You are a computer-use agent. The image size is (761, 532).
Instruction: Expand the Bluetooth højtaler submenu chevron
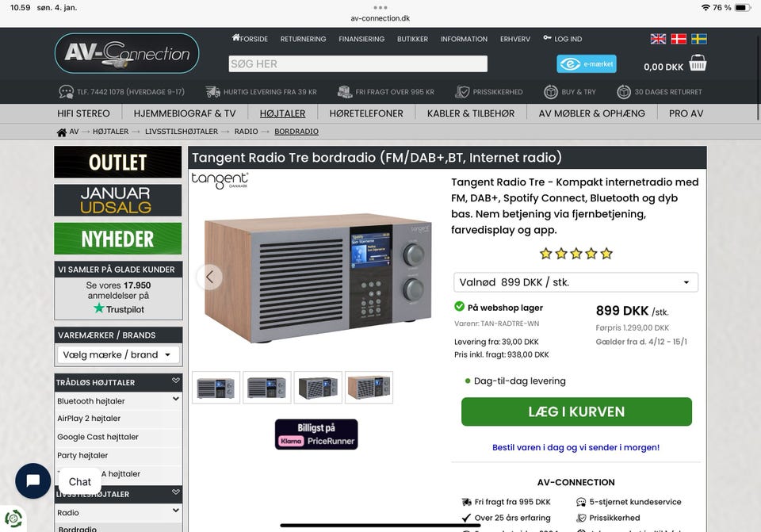click(176, 399)
